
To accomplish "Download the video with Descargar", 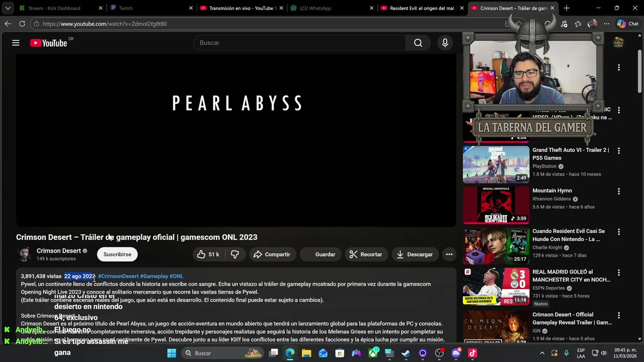I will [415, 254].
